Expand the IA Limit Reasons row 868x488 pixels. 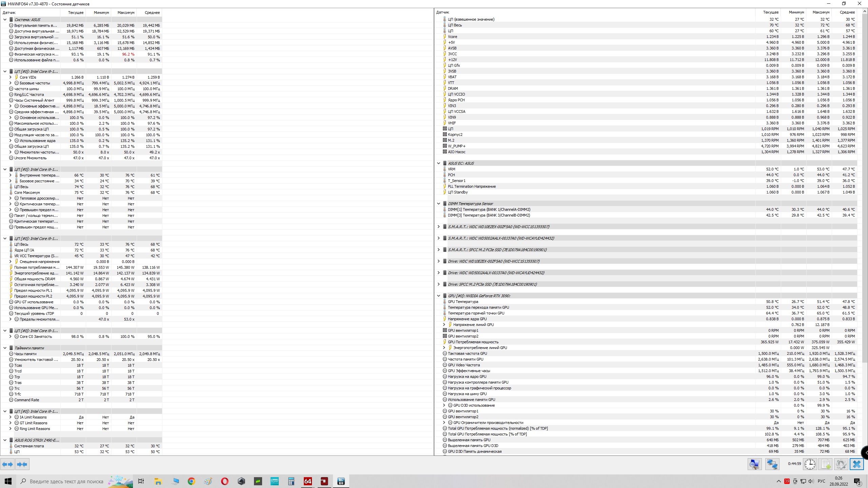point(10,417)
